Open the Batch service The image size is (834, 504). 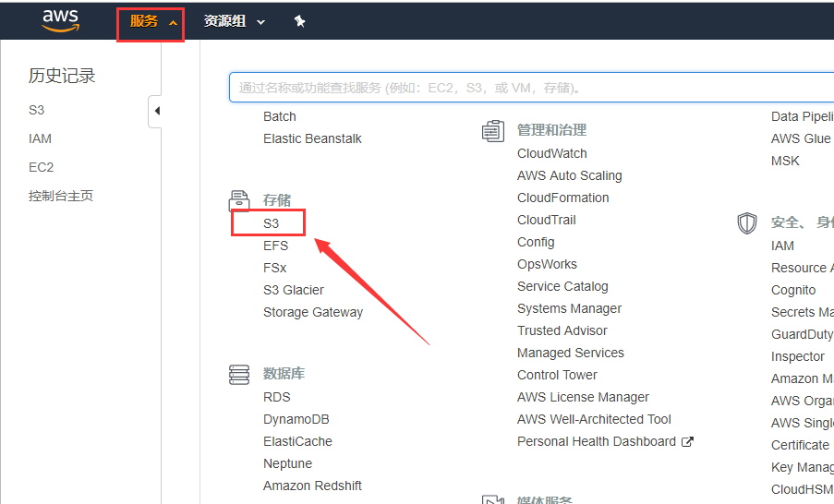tap(279, 116)
